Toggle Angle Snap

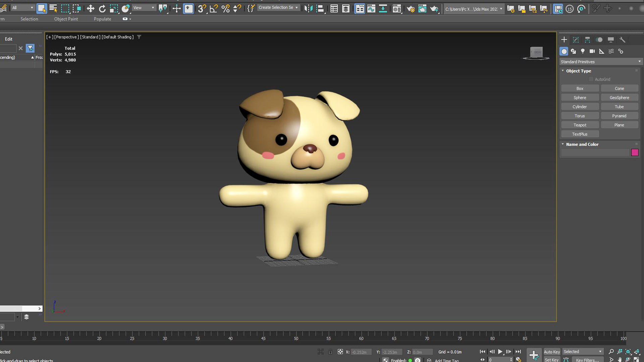[x=214, y=8]
